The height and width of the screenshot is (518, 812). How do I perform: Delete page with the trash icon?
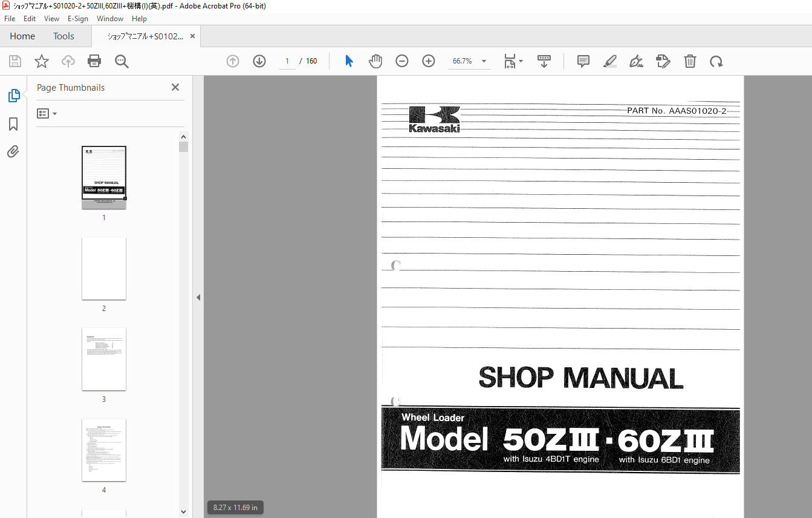point(690,61)
